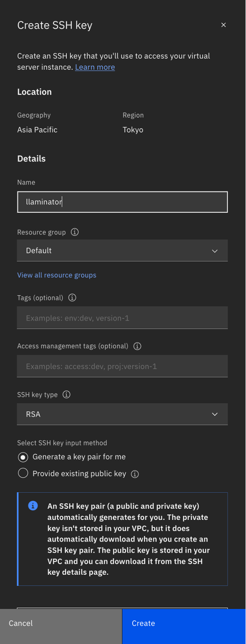Image resolution: width=246 pixels, height=644 pixels.
Task: Click the blue info icon in the notification box
Action: pos(33,506)
